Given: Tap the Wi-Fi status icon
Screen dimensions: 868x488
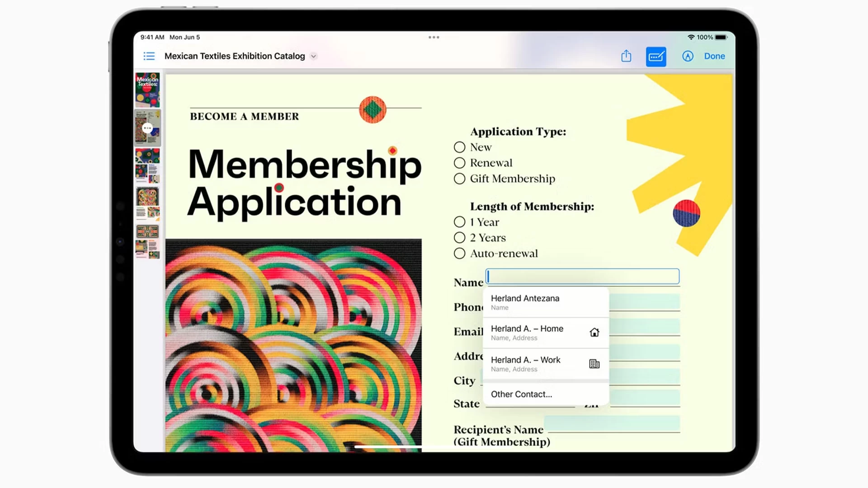Looking at the screenshot, I should click(691, 37).
